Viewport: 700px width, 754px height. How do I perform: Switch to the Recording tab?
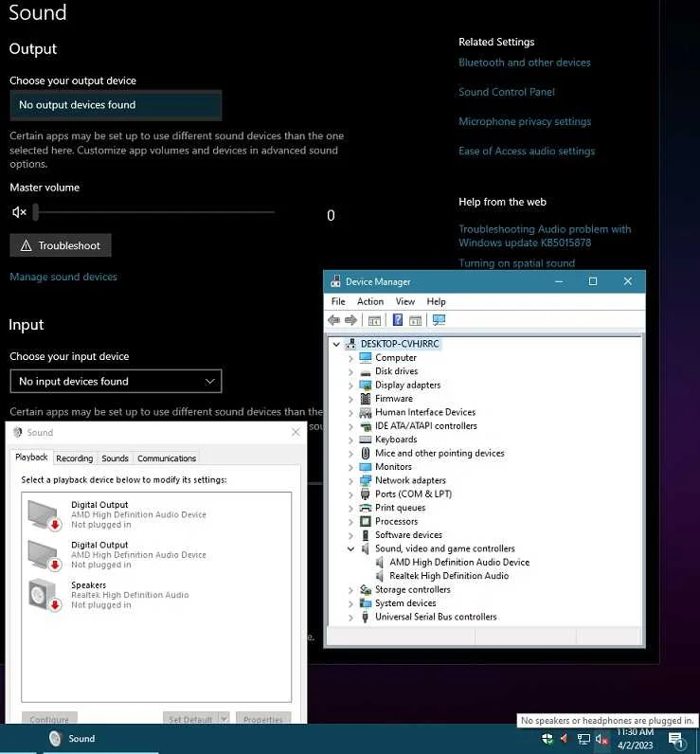[75, 458]
